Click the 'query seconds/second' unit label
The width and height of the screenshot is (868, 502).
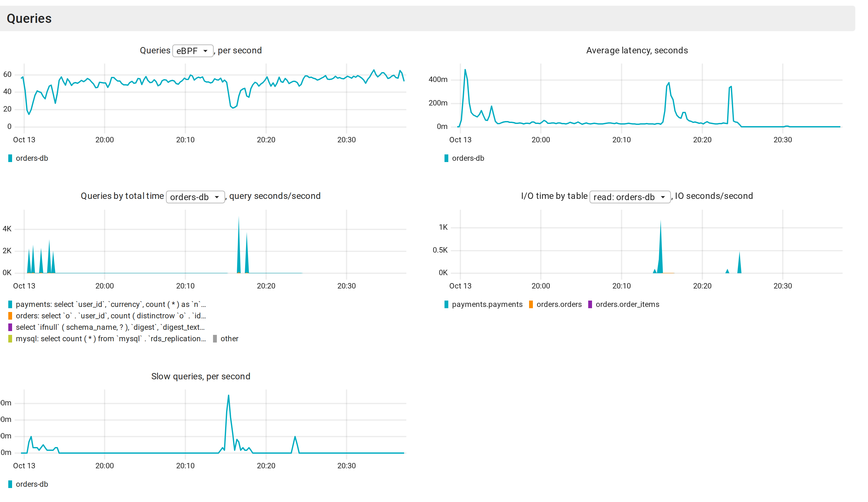click(275, 196)
